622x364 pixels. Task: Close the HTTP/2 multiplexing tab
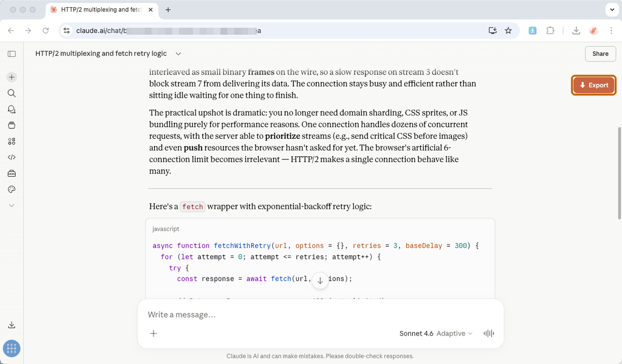point(150,10)
